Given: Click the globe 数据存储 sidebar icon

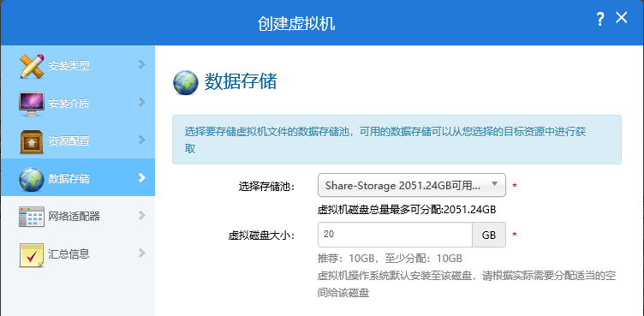Looking at the screenshot, I should (x=31, y=180).
